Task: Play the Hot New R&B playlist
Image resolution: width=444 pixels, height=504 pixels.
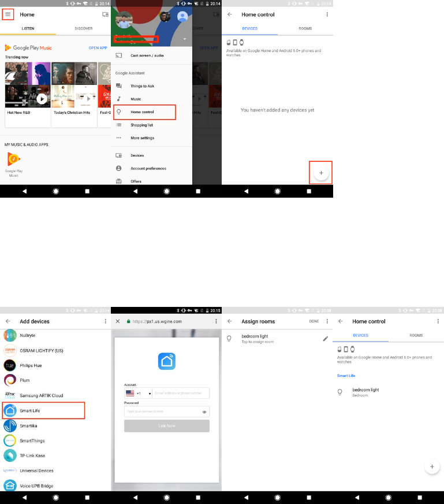Action: pyautogui.click(x=42, y=99)
